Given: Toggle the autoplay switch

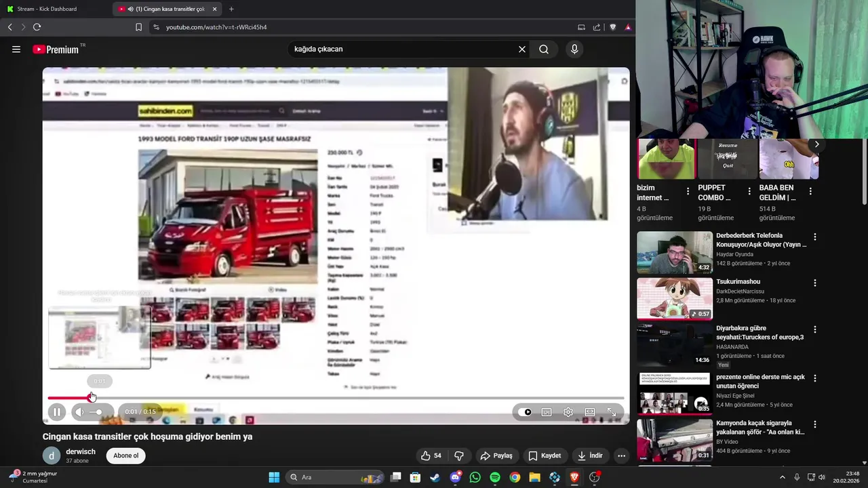Looking at the screenshot, I should point(525,412).
